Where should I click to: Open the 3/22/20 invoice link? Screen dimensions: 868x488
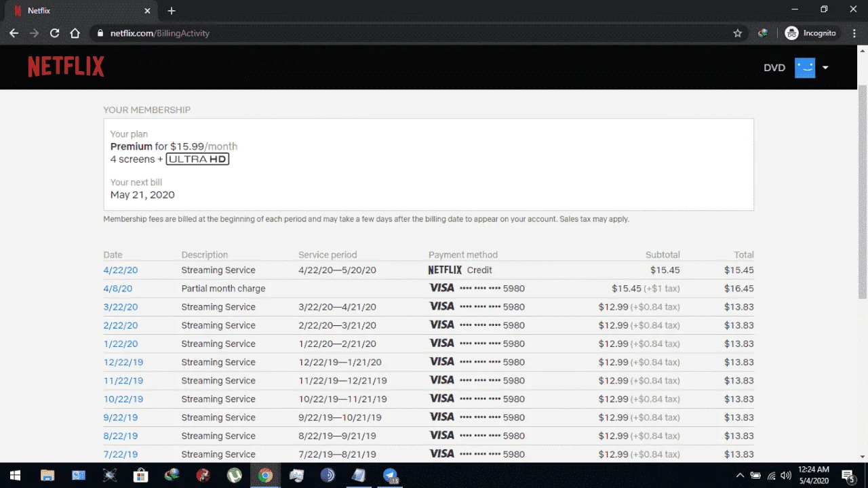121,306
